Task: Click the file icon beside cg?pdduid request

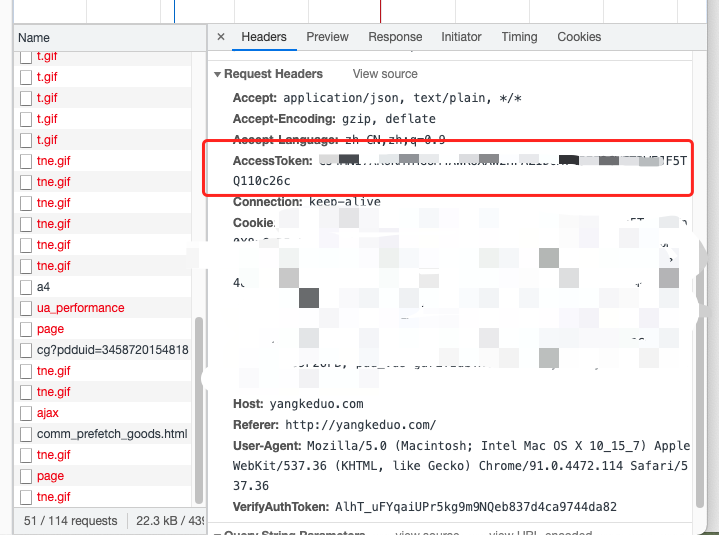Action: [x=27, y=350]
